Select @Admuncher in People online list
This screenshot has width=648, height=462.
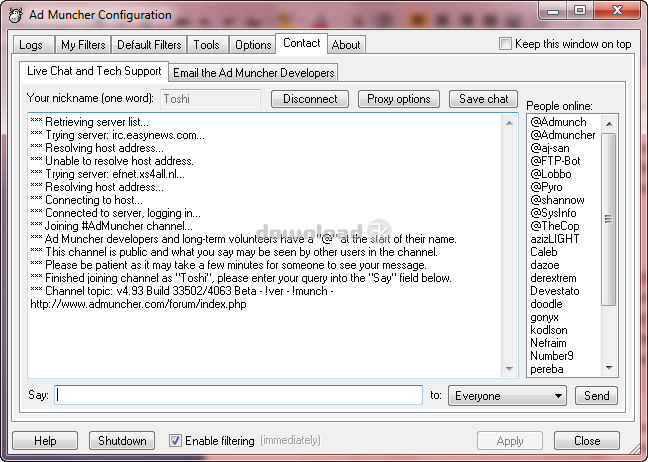(x=563, y=135)
